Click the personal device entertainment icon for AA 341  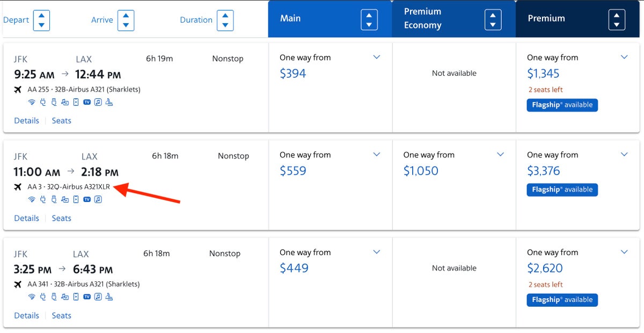tap(76, 297)
